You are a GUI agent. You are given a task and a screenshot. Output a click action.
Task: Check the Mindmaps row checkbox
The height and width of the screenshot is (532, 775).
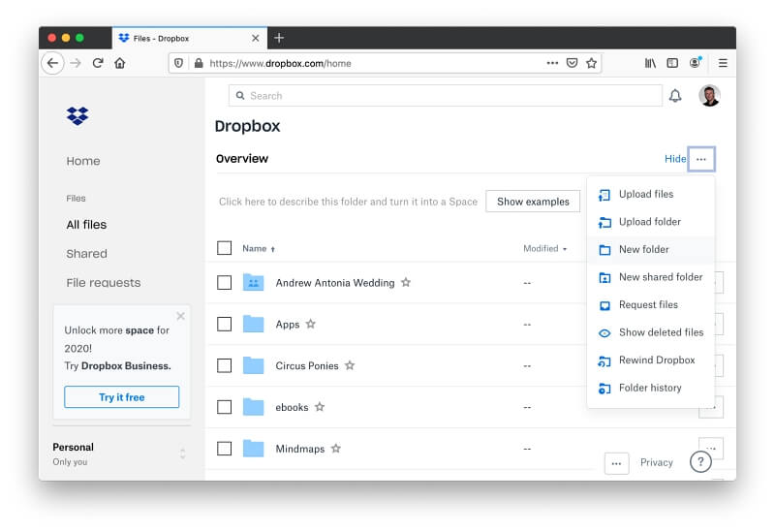tap(225, 449)
